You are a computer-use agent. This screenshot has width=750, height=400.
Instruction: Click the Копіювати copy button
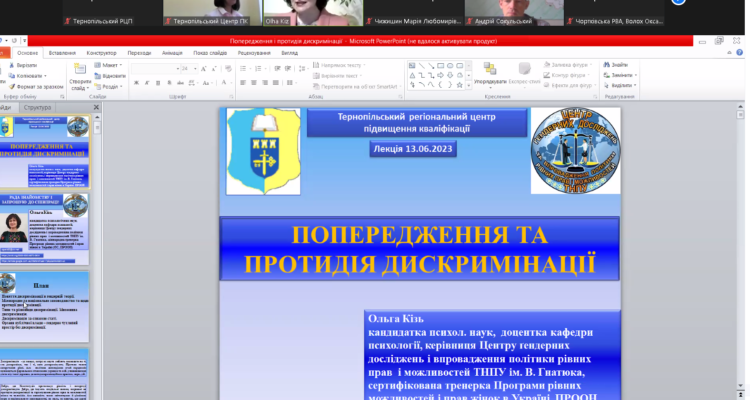coord(28,76)
